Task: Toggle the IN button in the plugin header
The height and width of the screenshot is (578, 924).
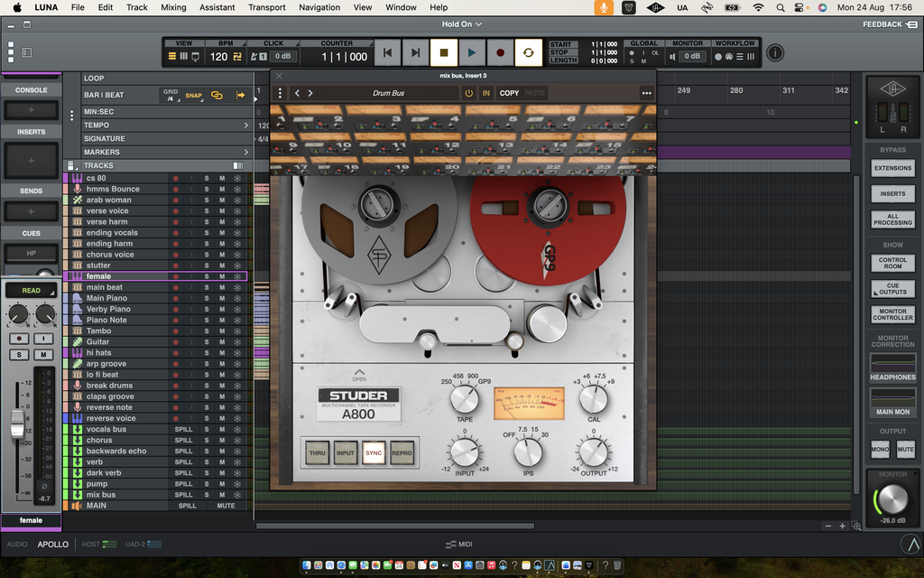Action: 486,93
